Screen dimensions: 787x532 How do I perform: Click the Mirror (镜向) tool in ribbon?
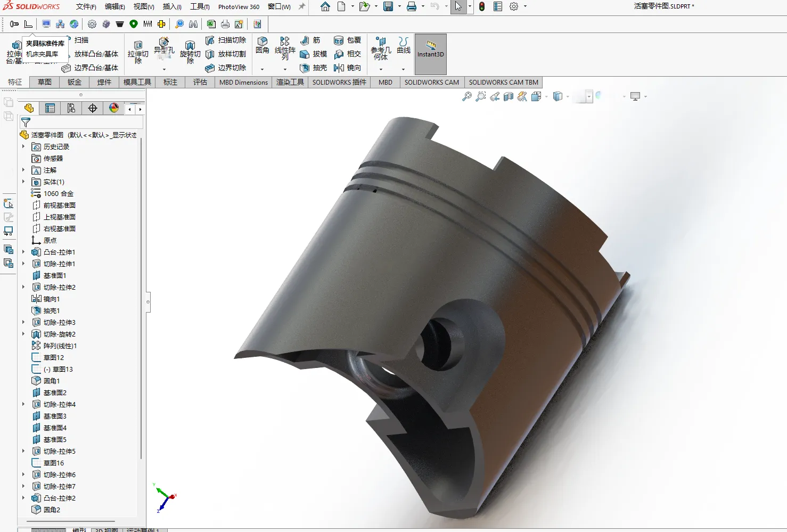(x=347, y=68)
